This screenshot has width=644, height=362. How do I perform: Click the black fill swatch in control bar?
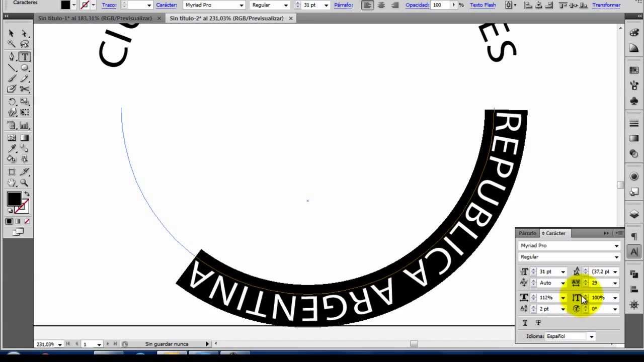click(x=65, y=5)
